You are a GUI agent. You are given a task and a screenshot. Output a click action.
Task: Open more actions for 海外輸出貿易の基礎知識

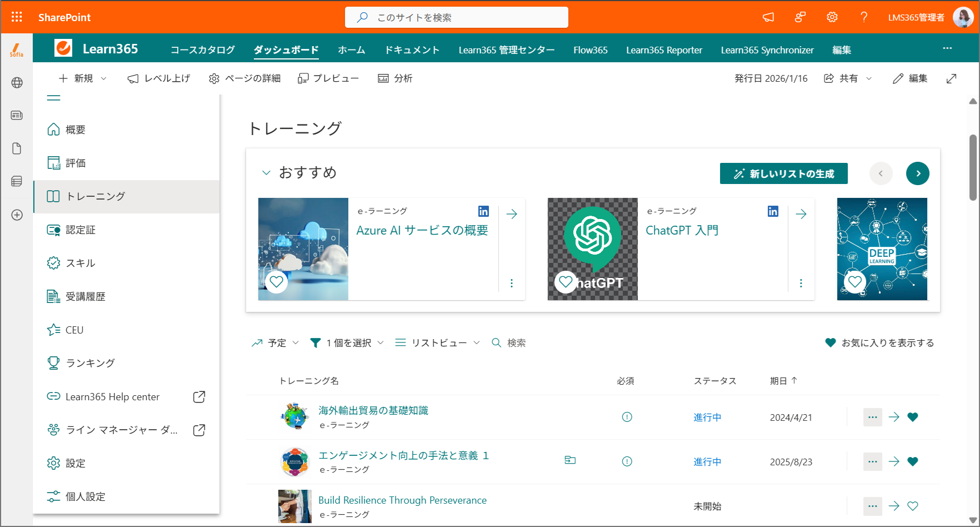click(x=873, y=417)
